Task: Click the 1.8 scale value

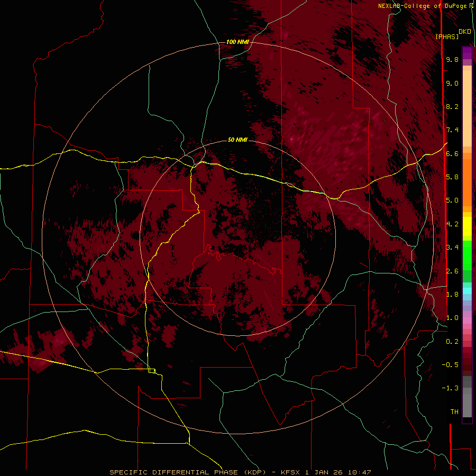Action: 452,295
